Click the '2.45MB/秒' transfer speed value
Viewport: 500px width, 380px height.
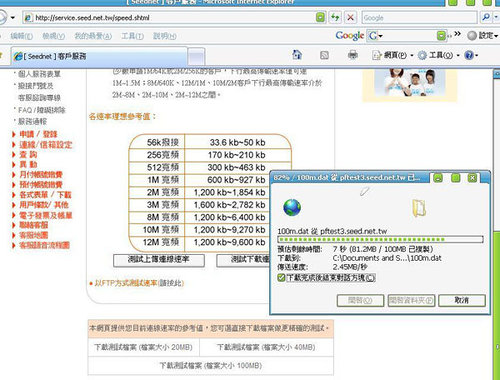[x=350, y=267]
